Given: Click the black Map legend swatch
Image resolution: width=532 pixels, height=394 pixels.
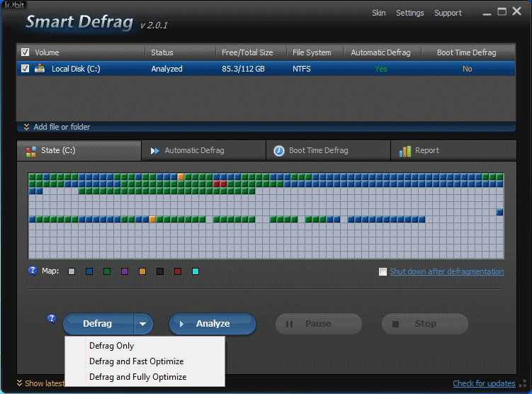Looking at the screenshot, I should (160, 271).
